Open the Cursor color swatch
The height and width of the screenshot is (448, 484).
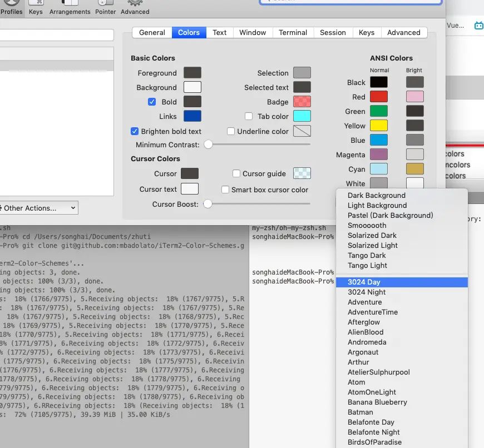(x=190, y=173)
